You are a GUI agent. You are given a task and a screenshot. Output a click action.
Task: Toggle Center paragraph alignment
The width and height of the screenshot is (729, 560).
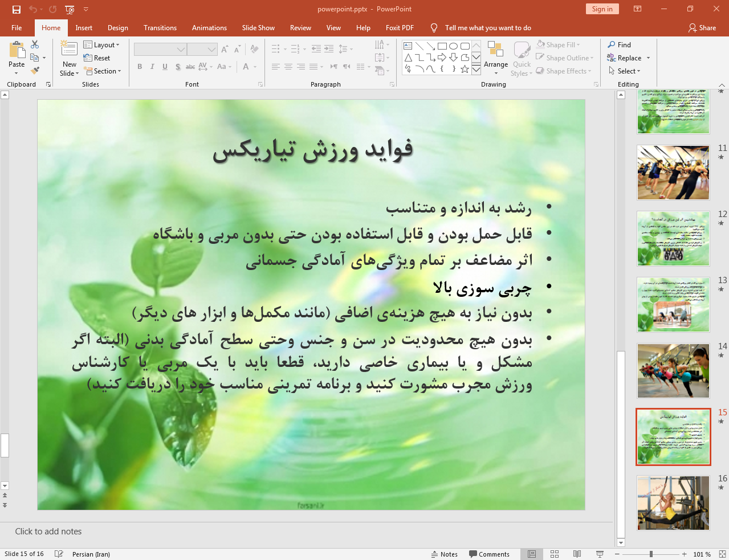pyautogui.click(x=288, y=67)
